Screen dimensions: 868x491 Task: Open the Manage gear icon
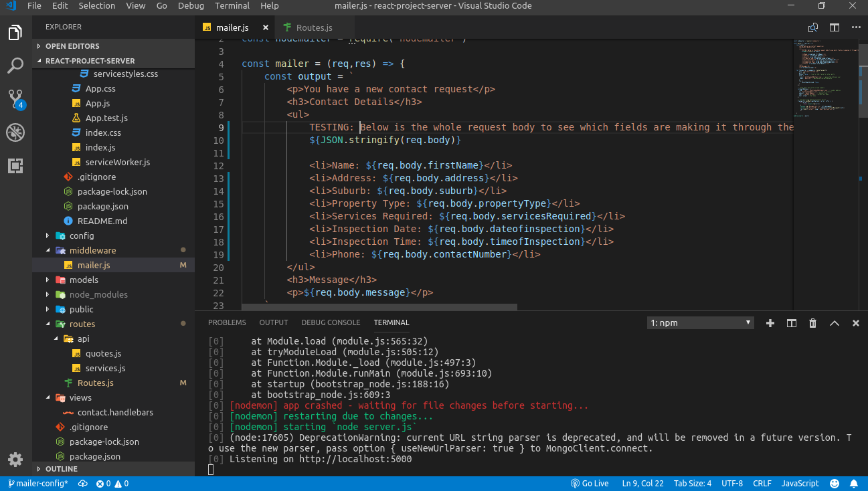click(x=15, y=460)
